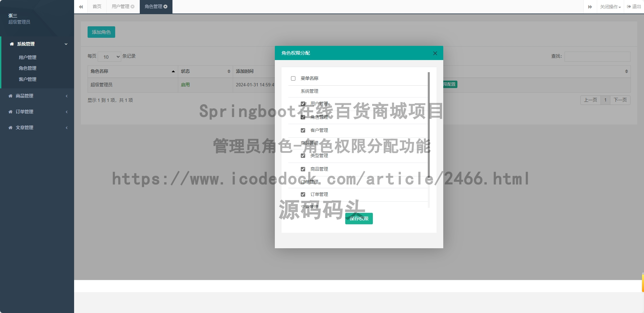Click the sort icon on the last table column
This screenshot has width=644, height=313.
(626, 71)
